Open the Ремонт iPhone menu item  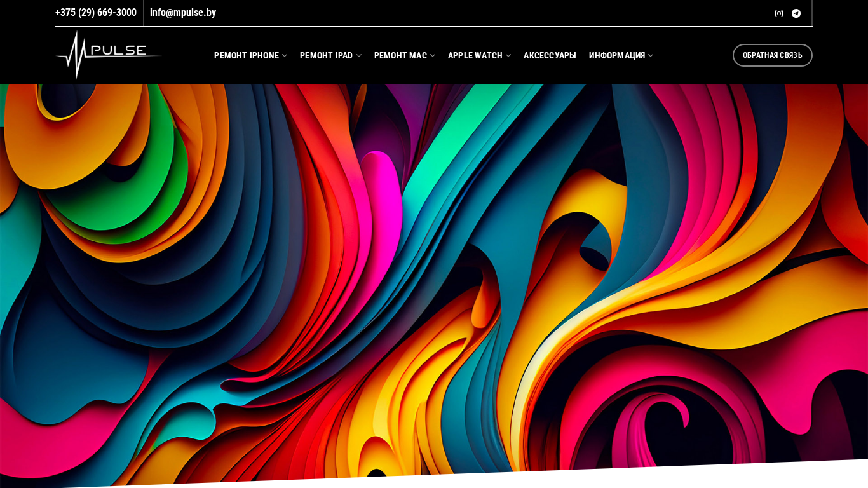coord(247,56)
